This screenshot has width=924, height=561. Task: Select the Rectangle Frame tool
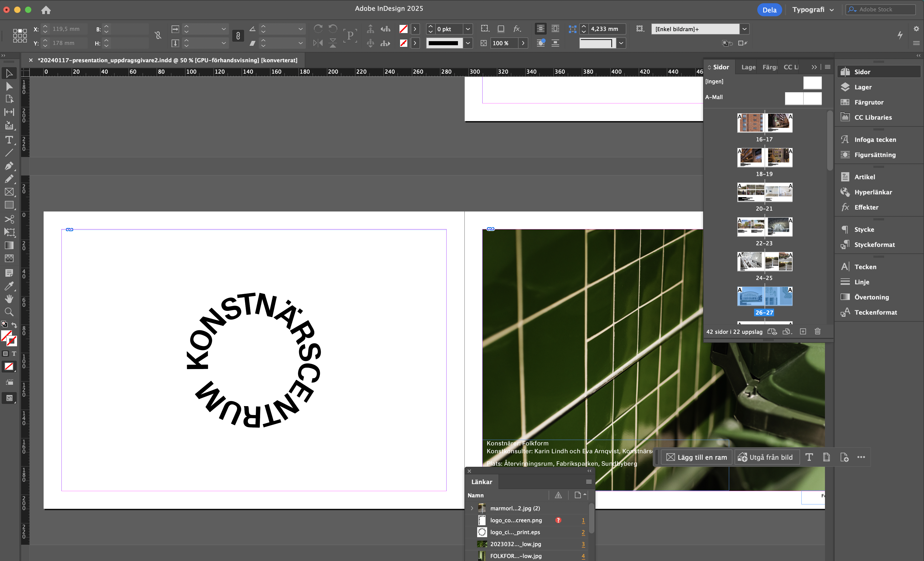[x=9, y=192]
